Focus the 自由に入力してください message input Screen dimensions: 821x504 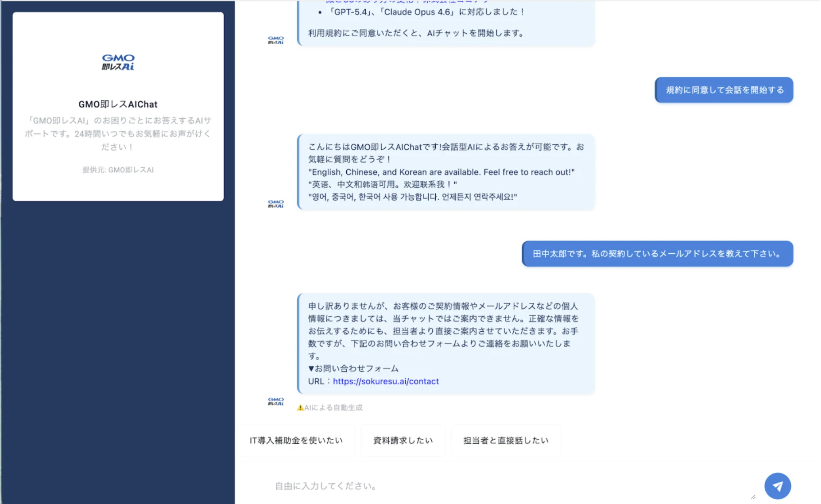[509, 486]
